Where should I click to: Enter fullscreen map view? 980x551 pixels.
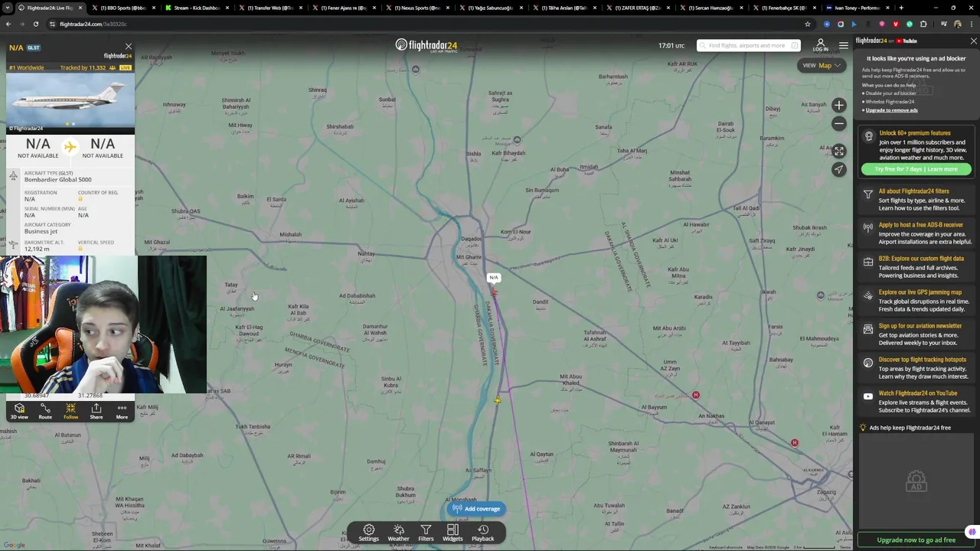(839, 152)
